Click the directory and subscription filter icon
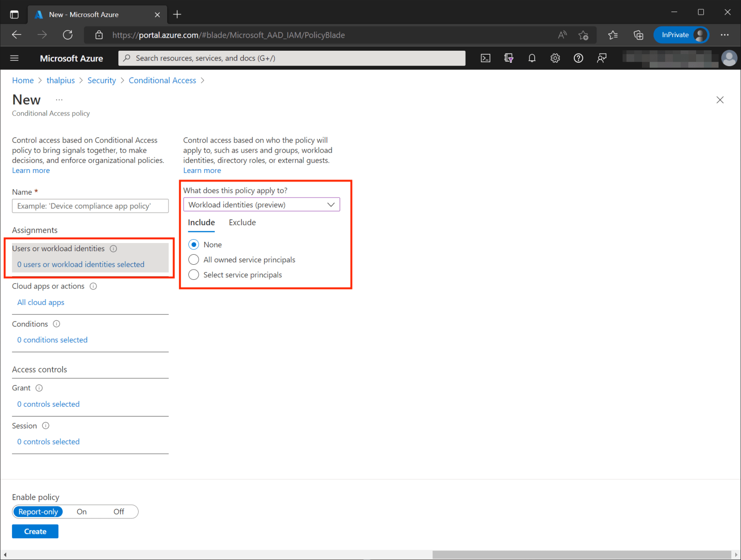The width and height of the screenshot is (741, 560). 509,58
